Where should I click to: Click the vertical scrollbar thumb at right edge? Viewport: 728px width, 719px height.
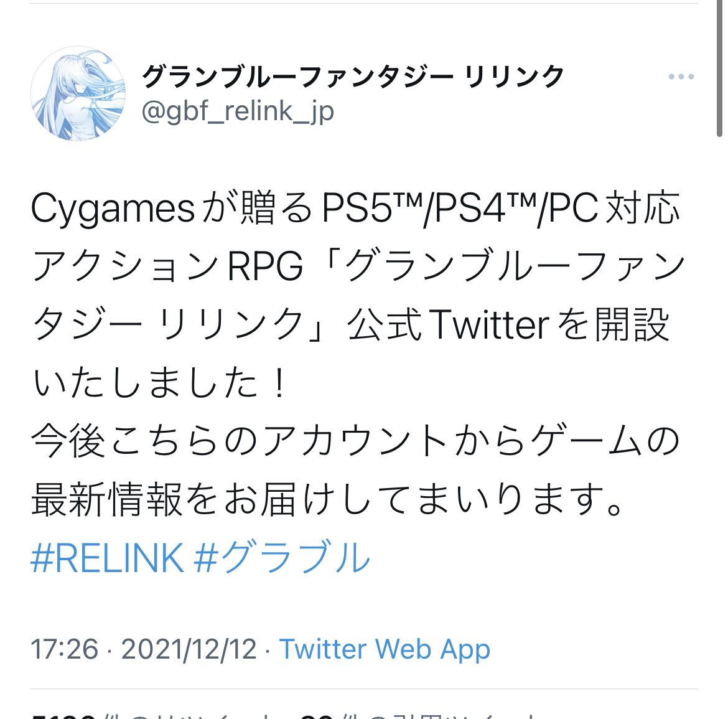(x=719, y=68)
